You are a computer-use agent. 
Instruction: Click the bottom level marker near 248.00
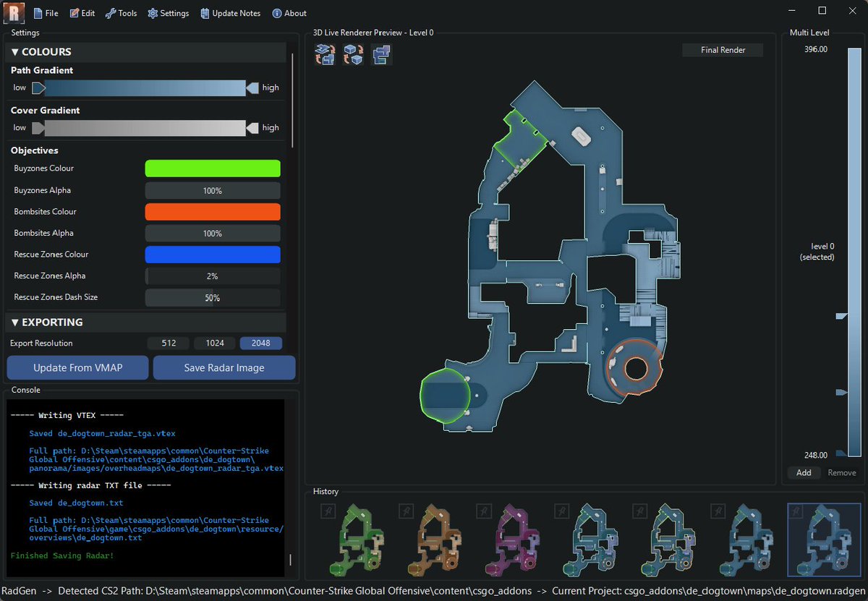841,453
